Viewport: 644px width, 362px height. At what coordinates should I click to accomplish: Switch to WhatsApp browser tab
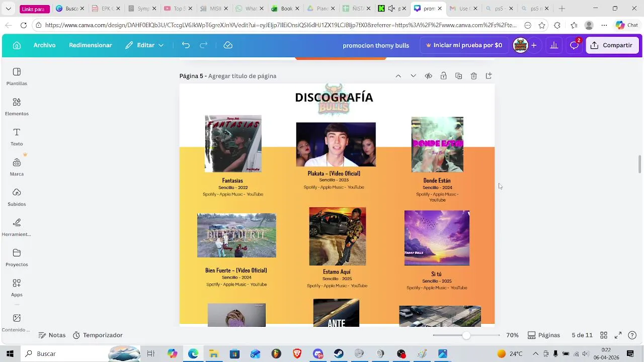coord(250,9)
